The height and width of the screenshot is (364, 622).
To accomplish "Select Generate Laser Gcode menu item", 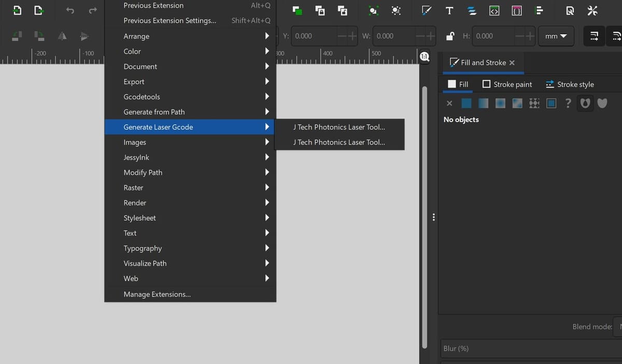I will point(190,127).
